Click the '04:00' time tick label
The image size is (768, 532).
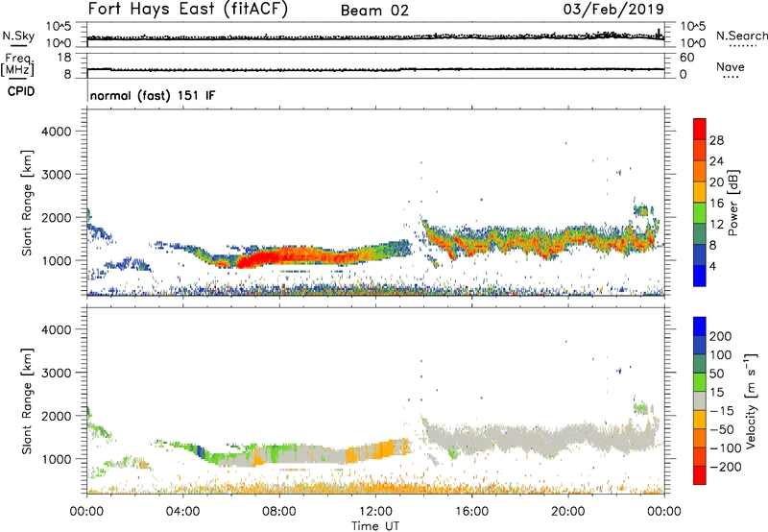click(183, 512)
